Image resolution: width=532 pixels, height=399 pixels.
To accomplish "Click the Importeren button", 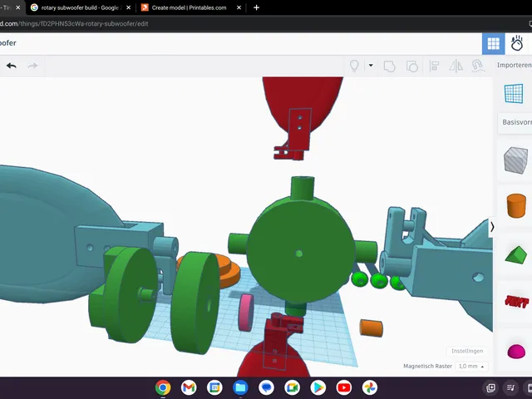I will pyautogui.click(x=515, y=65).
